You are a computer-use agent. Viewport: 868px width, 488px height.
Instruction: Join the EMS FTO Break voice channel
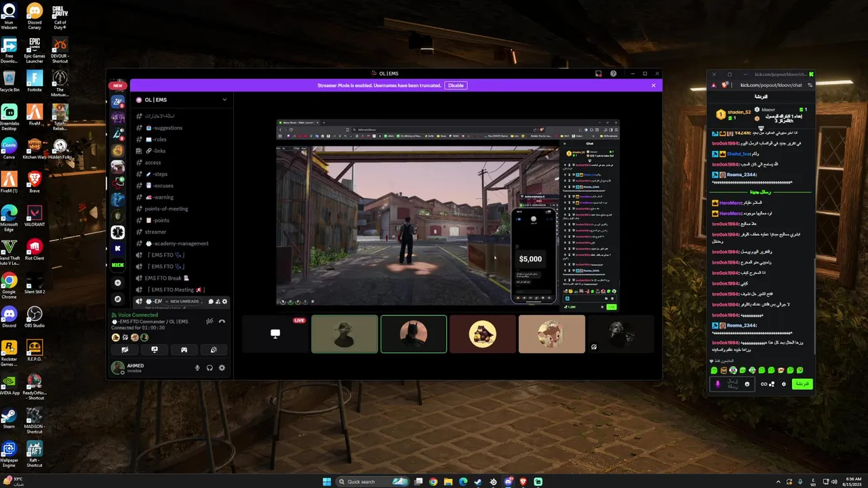[182, 278]
